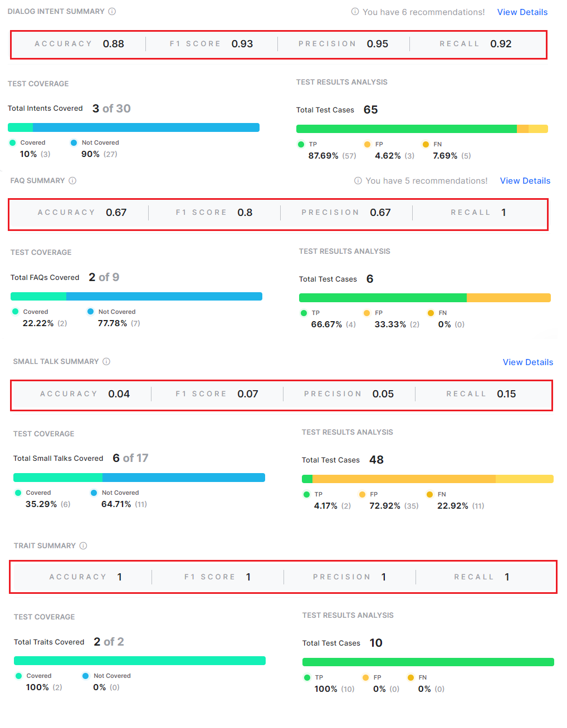Click orange FP legend dot in Small Talk results
Image resolution: width=567 pixels, height=728 pixels.
[x=363, y=494]
